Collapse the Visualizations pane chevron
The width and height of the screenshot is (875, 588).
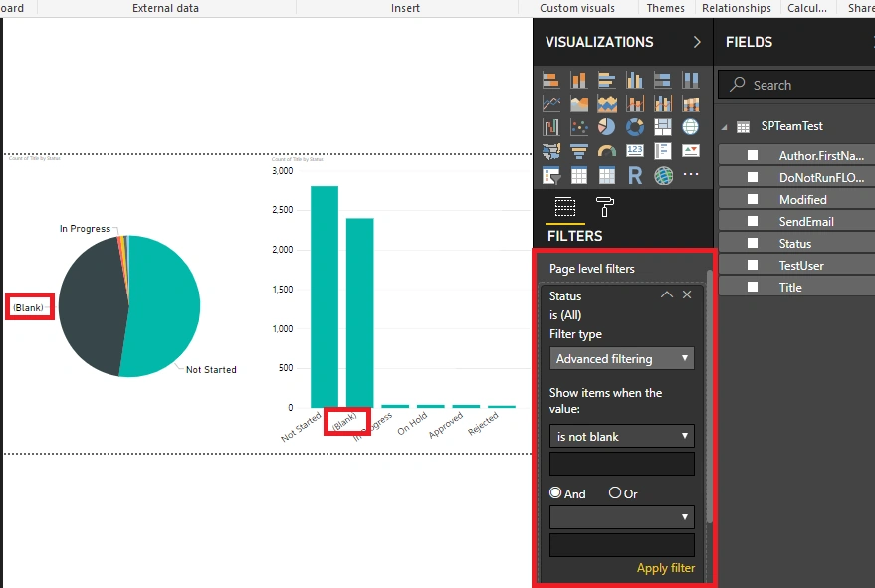click(697, 42)
